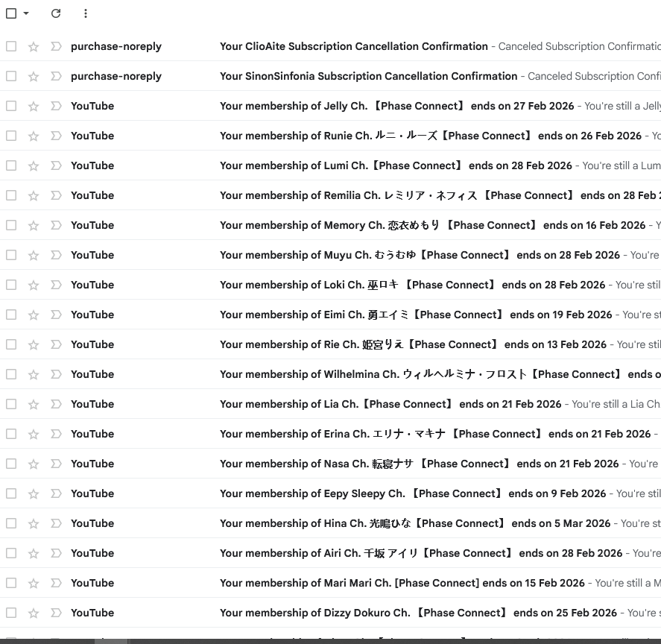Mark the Airi Ch. email as important

pyautogui.click(x=56, y=553)
